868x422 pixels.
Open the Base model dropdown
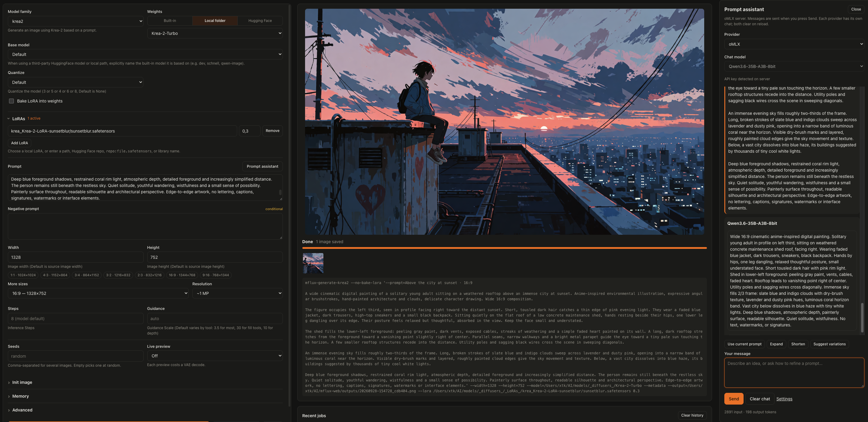click(145, 54)
